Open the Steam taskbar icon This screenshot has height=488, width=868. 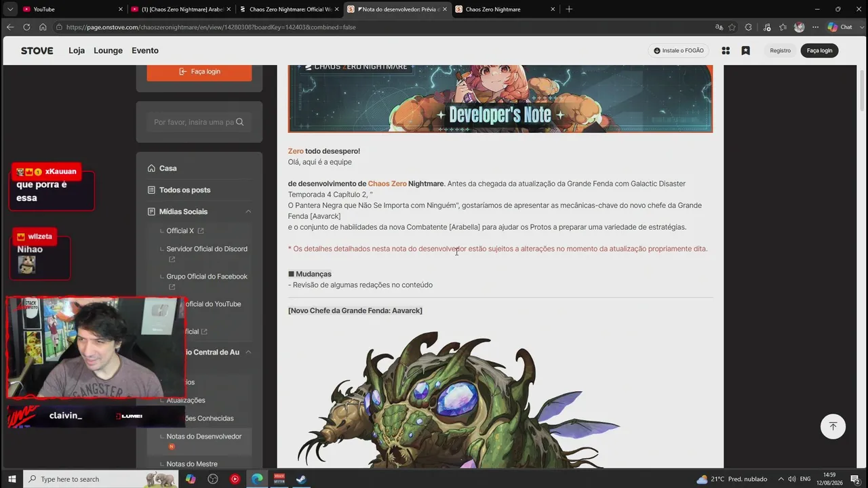[302, 479]
